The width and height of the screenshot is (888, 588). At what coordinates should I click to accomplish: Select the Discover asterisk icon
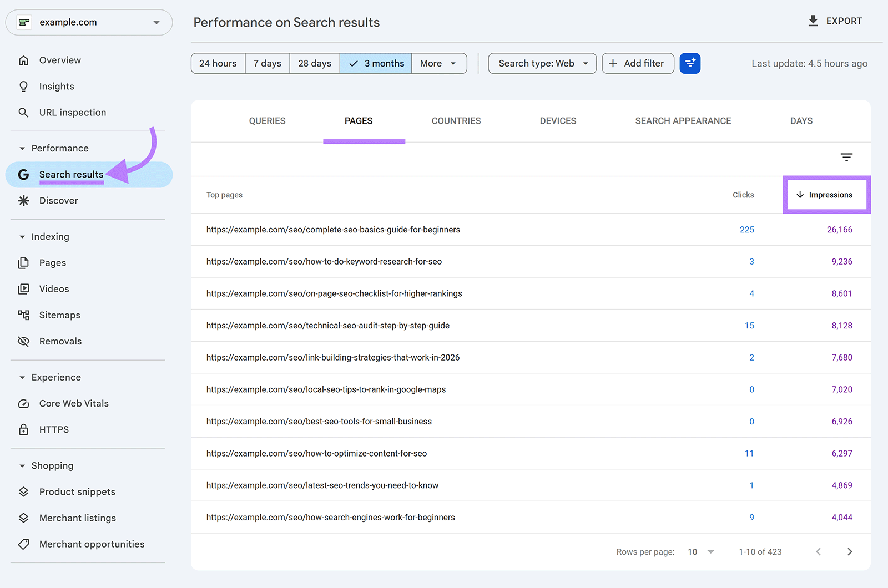click(x=24, y=200)
